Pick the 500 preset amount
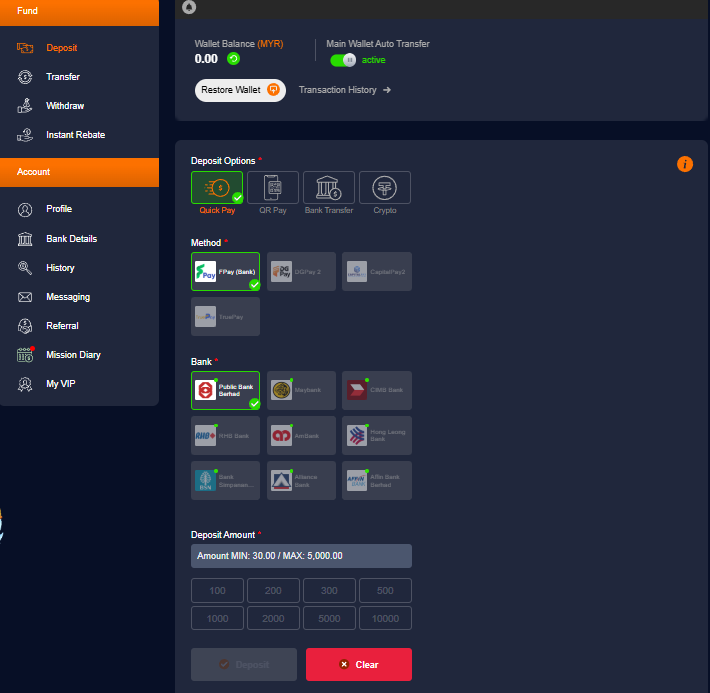Screen dimensions: 710x693 385,591
